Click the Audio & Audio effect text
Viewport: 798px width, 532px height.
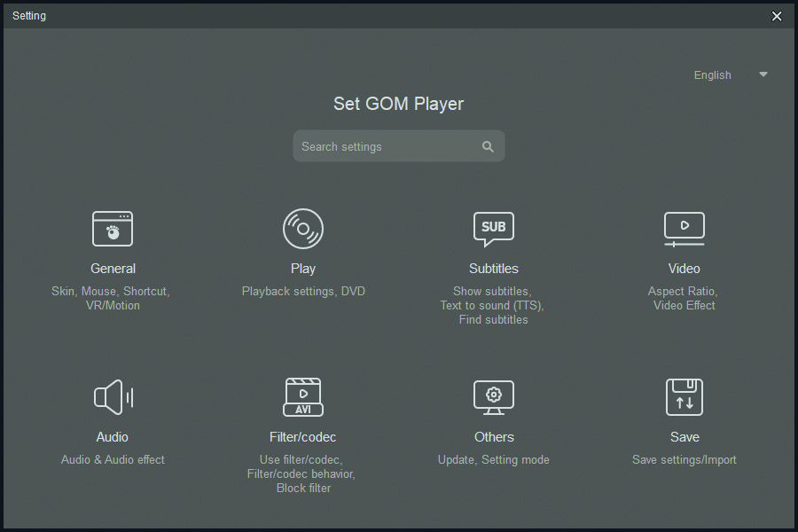coord(113,459)
